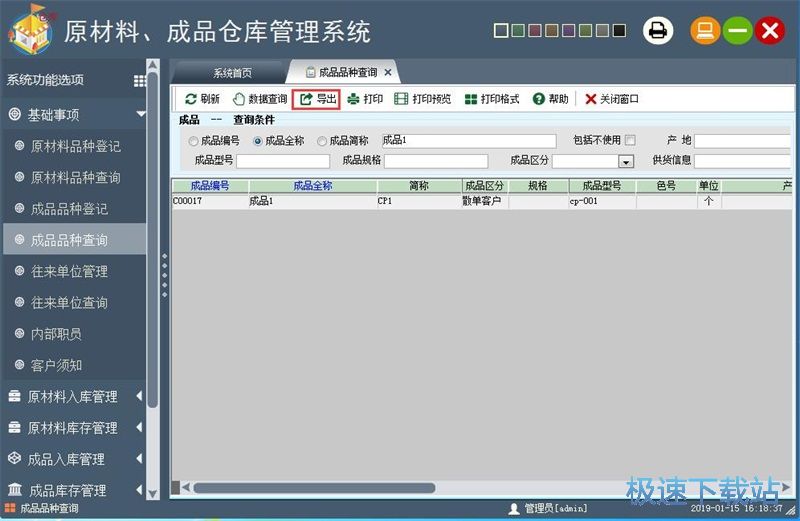
Task: Sort by the 成品全称 column header
Action: (x=313, y=186)
